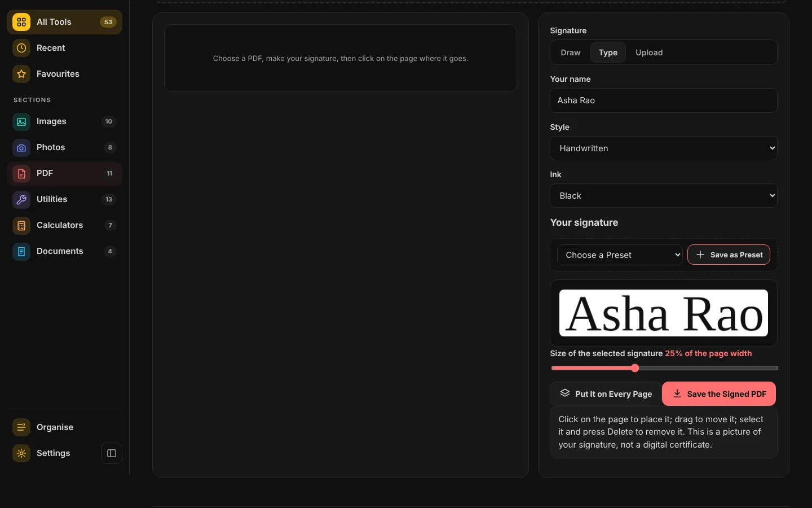Click the Asha Rao signature preview
The height and width of the screenshot is (508, 812).
tap(664, 313)
